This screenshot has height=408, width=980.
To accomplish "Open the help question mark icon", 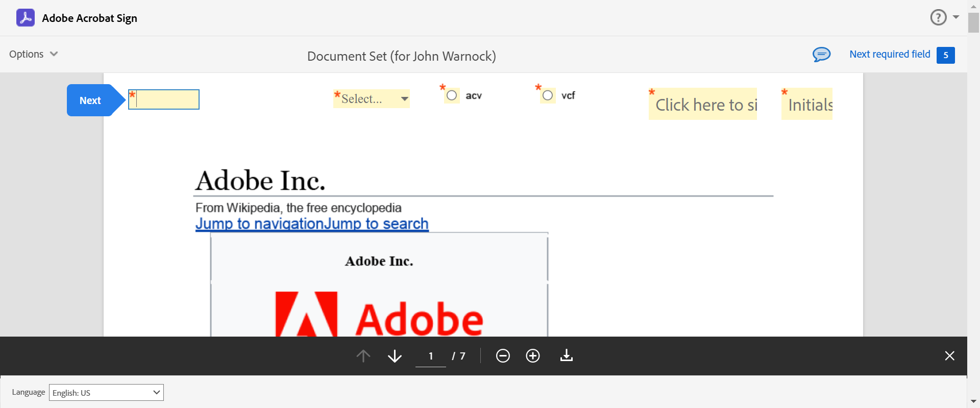I will (938, 17).
